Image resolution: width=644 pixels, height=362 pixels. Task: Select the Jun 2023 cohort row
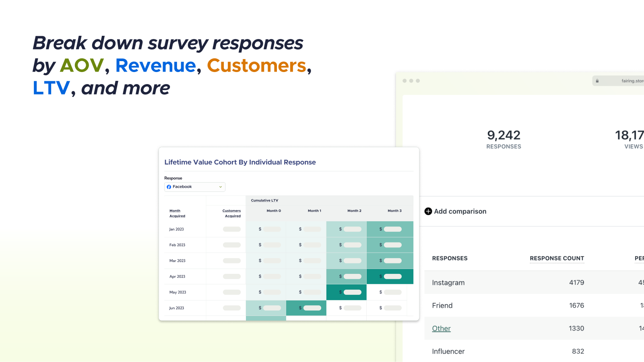177,308
